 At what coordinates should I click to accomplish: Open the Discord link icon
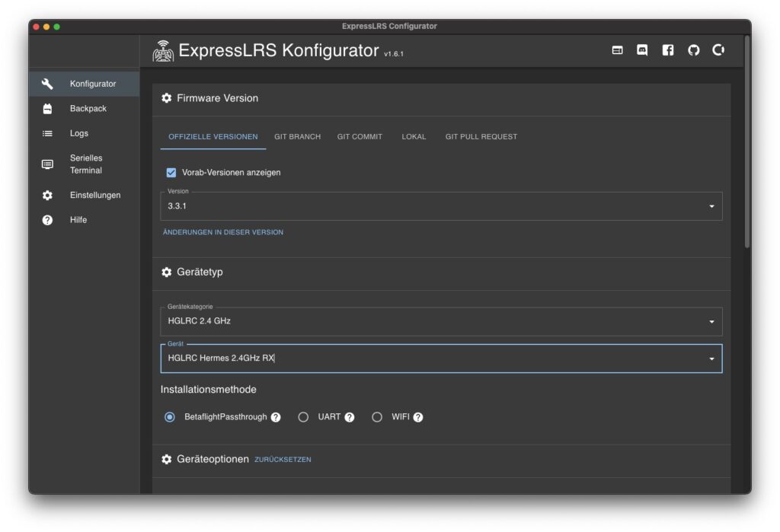(642, 50)
